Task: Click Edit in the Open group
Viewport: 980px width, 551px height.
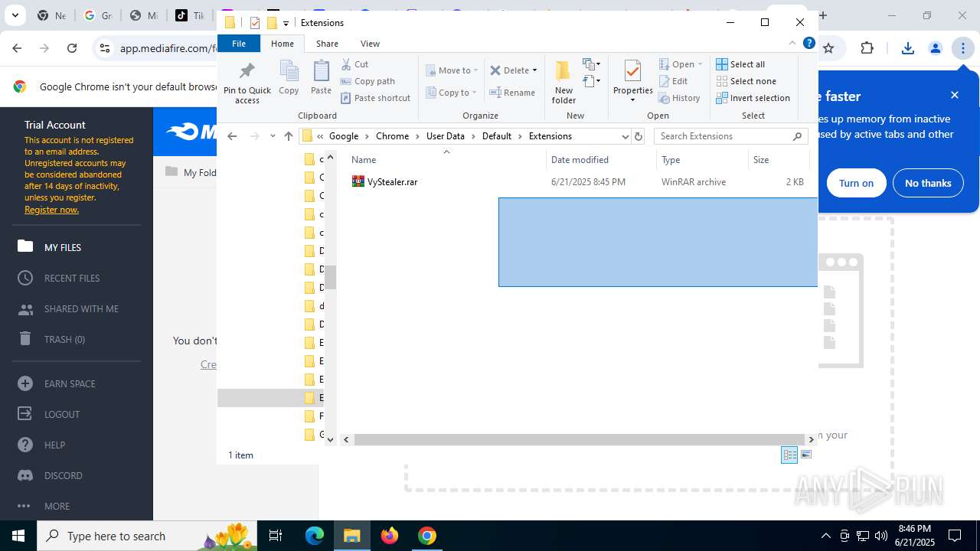Action: coord(673,81)
